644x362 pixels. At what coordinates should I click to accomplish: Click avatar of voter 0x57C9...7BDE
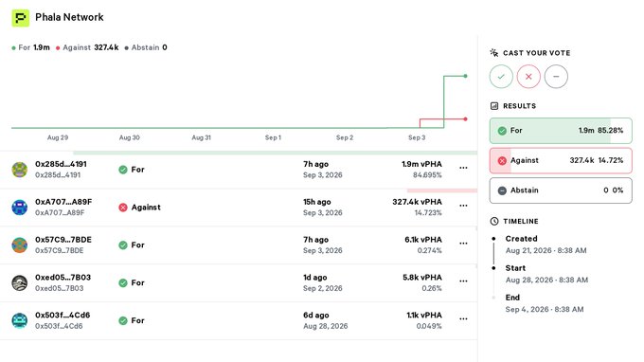19,244
